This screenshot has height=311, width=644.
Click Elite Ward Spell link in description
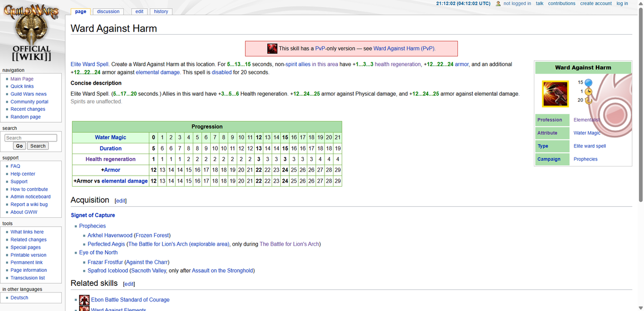click(x=90, y=64)
